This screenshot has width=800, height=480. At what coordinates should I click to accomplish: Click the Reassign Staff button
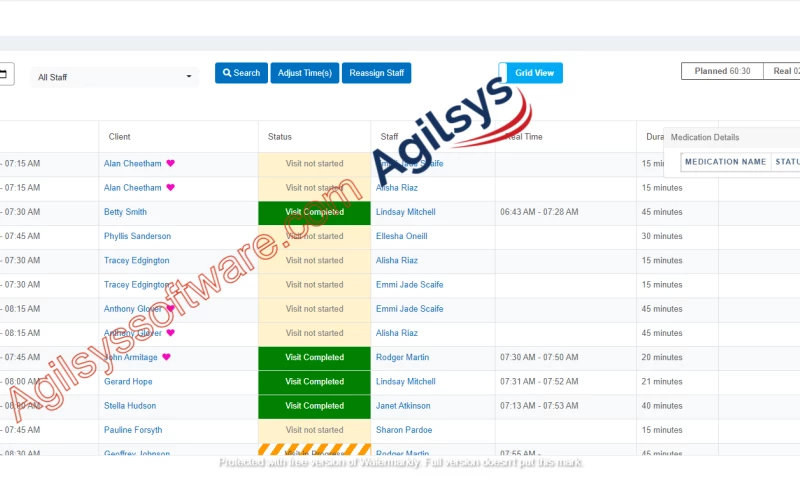click(x=377, y=73)
